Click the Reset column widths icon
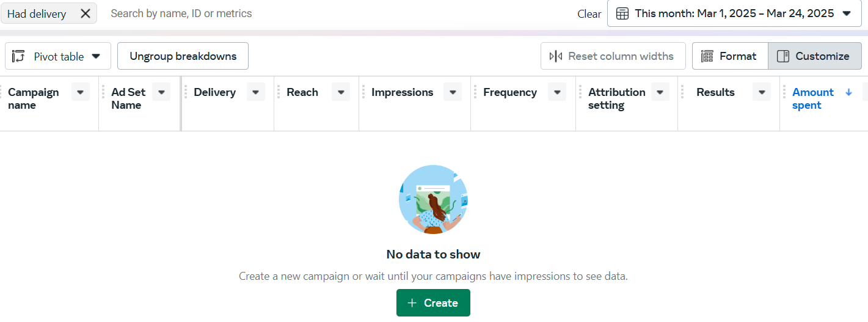Viewport: 868px width, 322px height. 556,56
